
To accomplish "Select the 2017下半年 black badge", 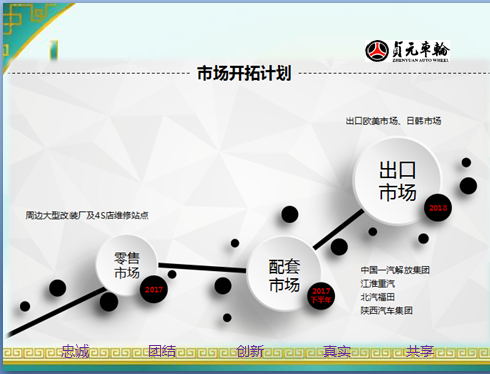I will click(x=321, y=296).
